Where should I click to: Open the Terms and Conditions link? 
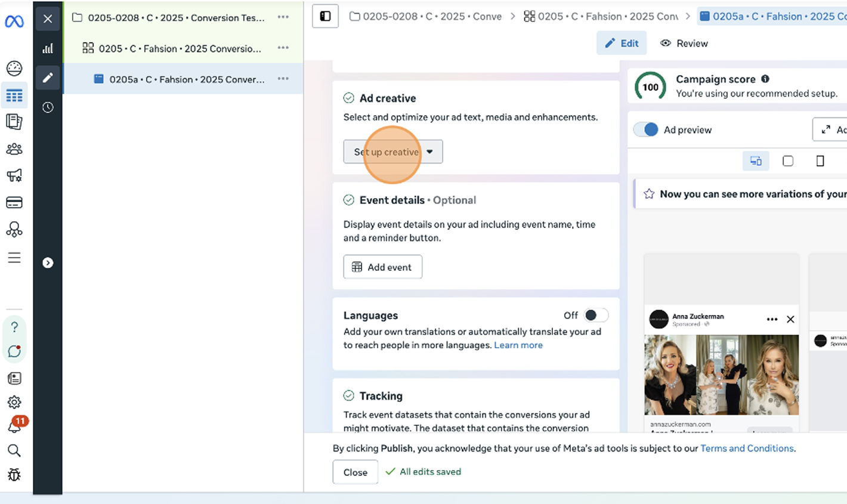coord(746,448)
